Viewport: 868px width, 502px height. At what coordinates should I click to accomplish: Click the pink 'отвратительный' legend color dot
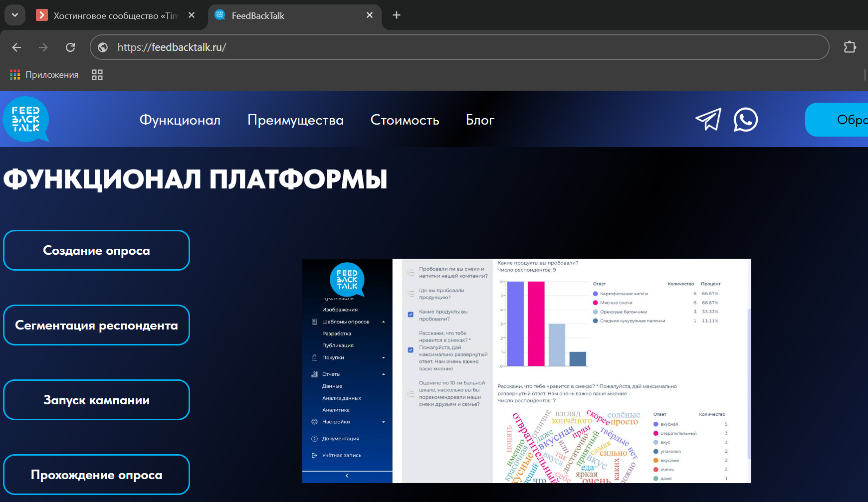coord(655,433)
